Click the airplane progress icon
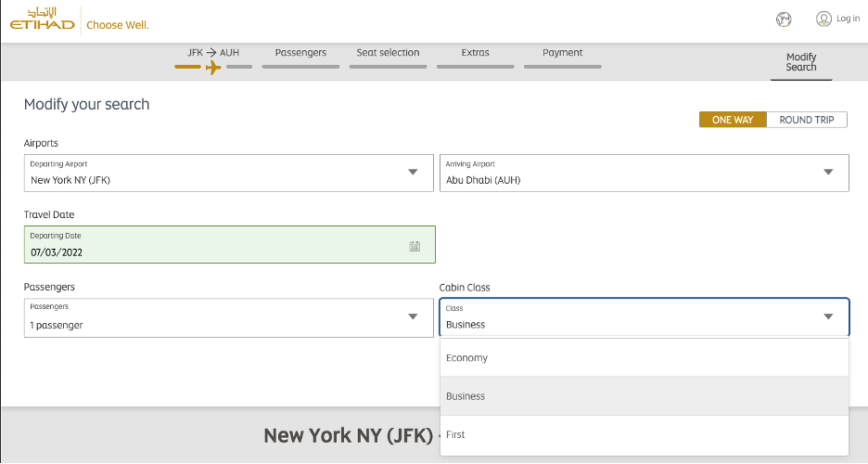868x464 pixels. [x=213, y=68]
